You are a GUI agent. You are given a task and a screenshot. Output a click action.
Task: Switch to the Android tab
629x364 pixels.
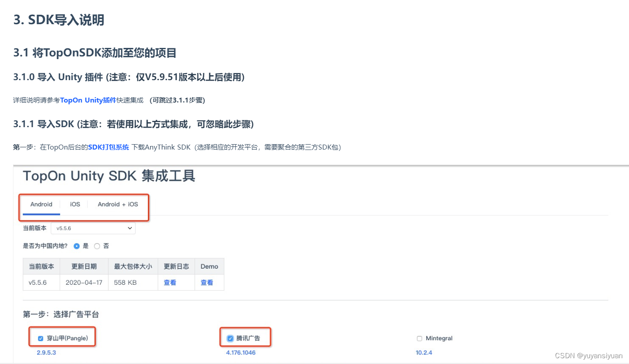pos(41,204)
